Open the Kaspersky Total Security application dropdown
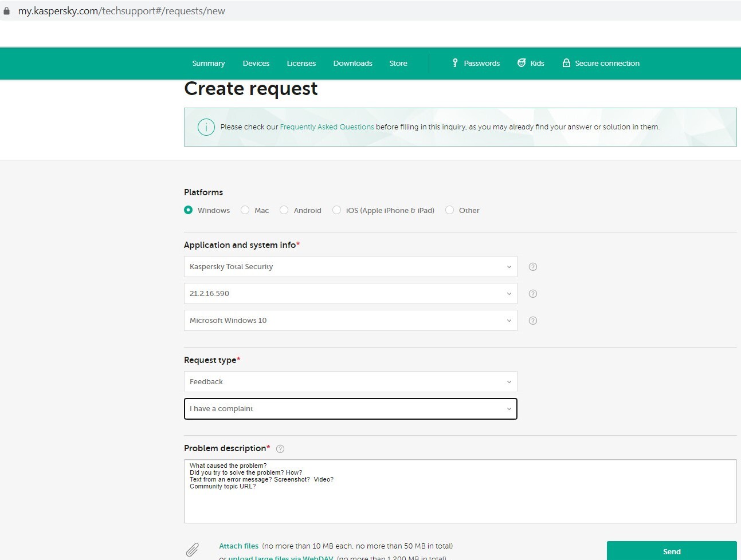This screenshot has height=560, width=741. 351,267
